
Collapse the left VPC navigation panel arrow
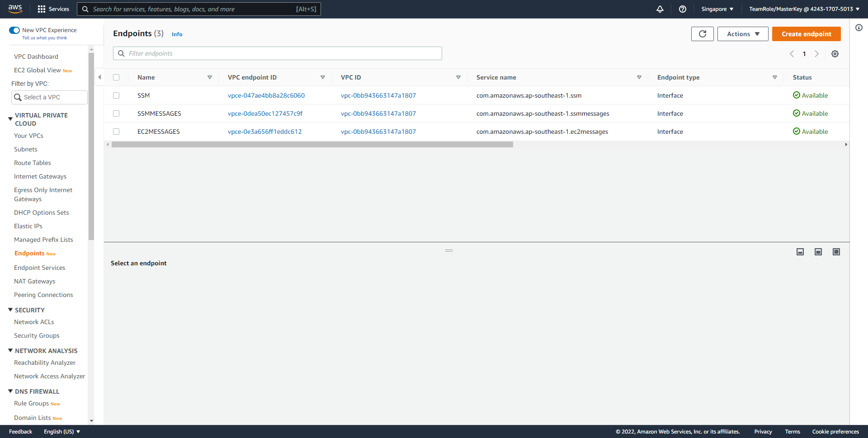coord(99,77)
